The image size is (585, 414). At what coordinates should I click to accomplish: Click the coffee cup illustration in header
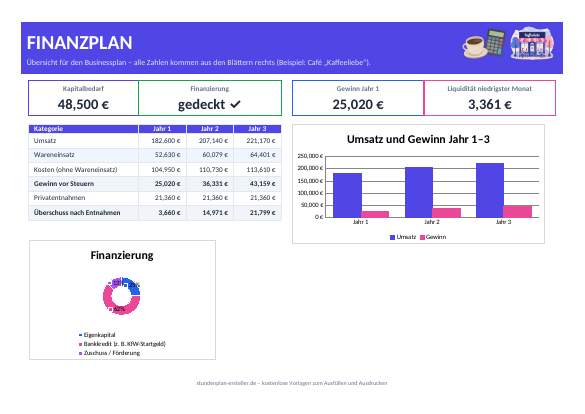coord(474,47)
